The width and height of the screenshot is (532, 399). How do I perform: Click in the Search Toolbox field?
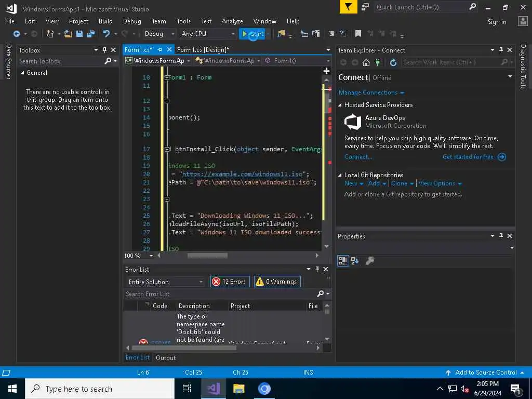(61, 61)
